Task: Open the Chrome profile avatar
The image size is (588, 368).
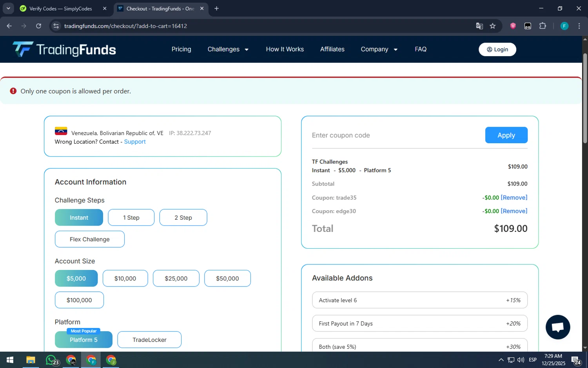Action: click(564, 26)
